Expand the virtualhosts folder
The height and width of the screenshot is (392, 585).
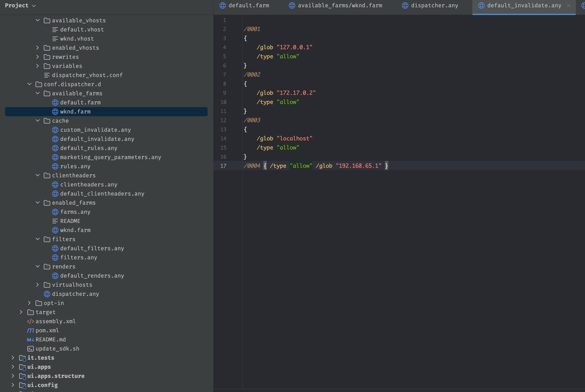(x=37, y=285)
